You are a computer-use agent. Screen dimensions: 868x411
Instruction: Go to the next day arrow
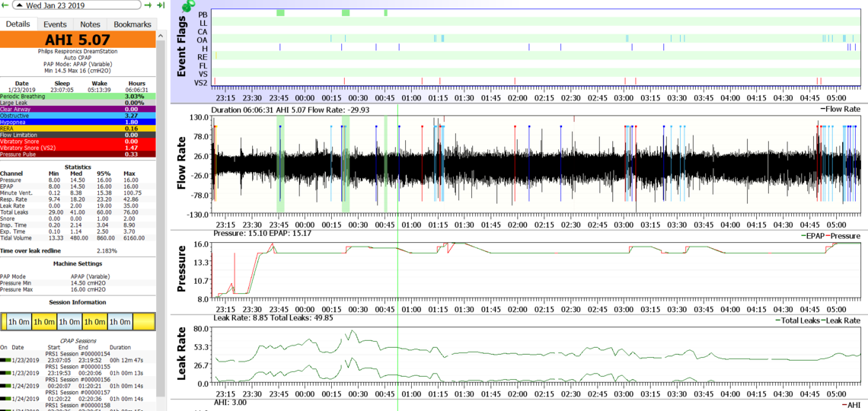coord(149,5)
